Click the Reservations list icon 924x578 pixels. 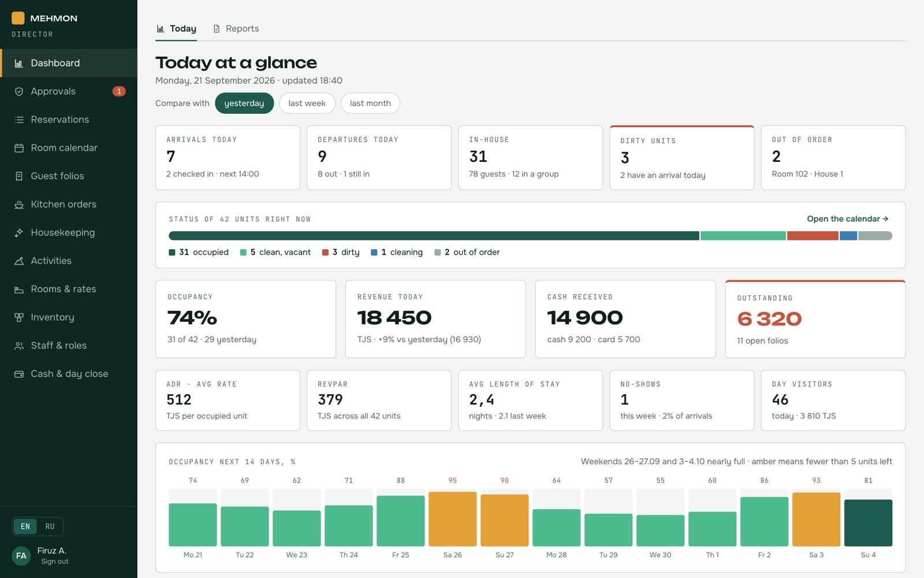19,120
